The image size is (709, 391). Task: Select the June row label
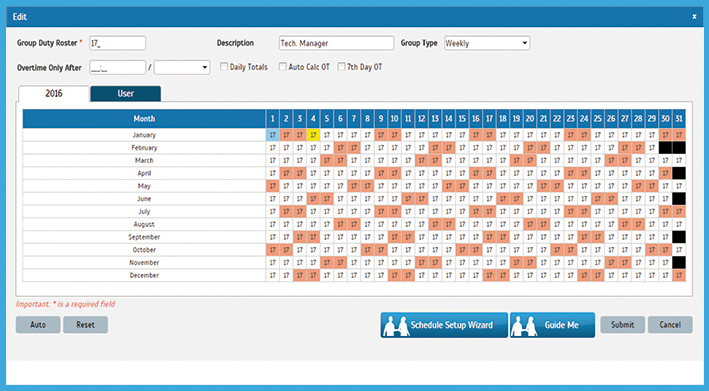[144, 198]
